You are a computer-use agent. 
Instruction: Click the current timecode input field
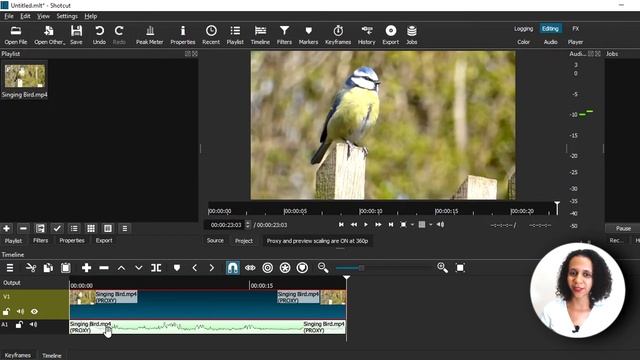point(225,225)
